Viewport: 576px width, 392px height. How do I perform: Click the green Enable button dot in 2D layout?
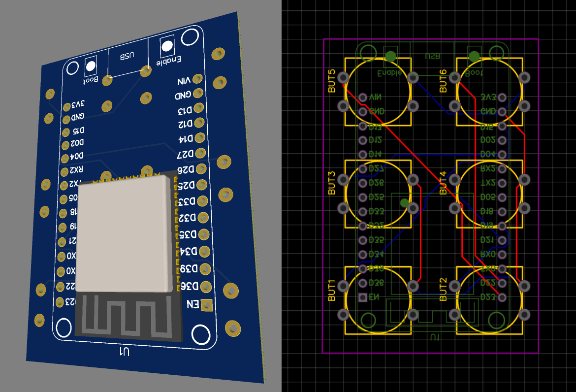coord(390,56)
